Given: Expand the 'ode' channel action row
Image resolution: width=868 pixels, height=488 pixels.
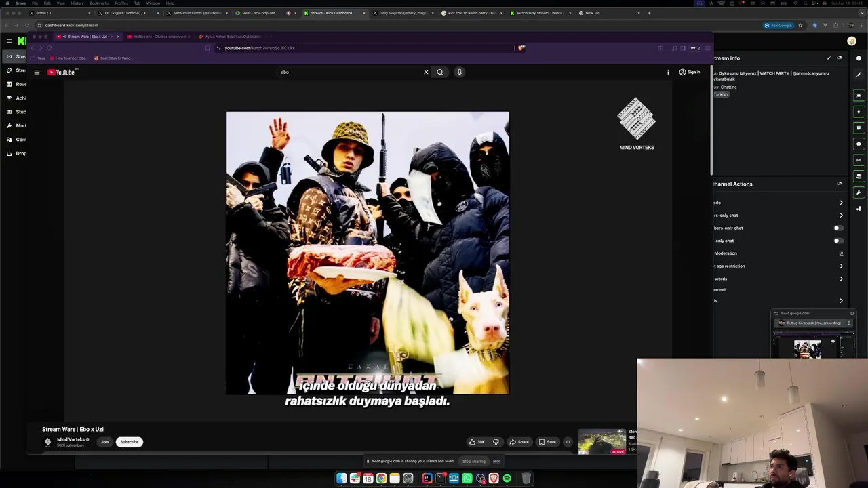Looking at the screenshot, I should (841, 203).
